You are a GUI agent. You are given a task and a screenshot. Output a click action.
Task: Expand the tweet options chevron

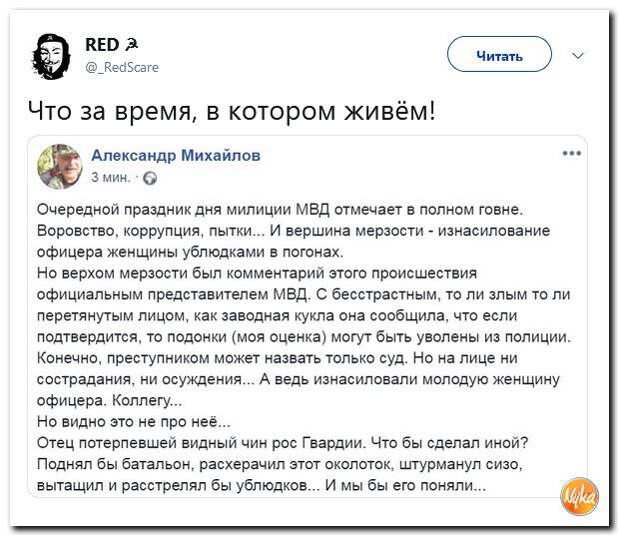point(578,56)
